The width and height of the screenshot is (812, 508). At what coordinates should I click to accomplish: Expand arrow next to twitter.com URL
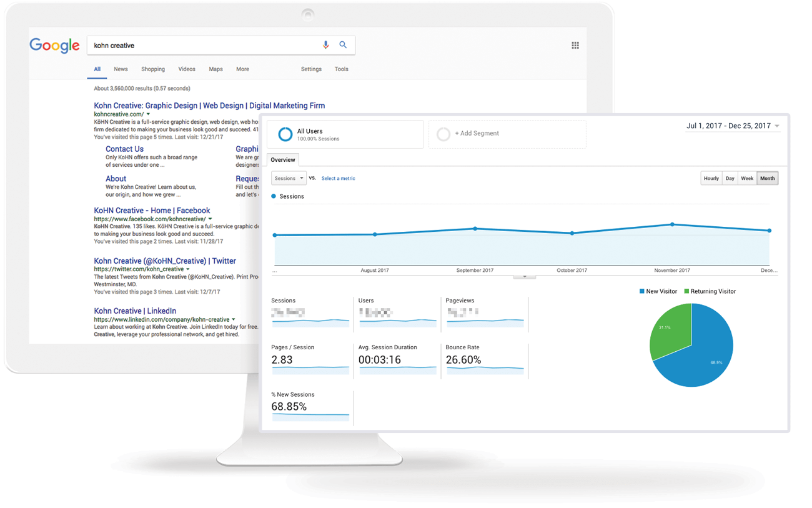click(188, 269)
